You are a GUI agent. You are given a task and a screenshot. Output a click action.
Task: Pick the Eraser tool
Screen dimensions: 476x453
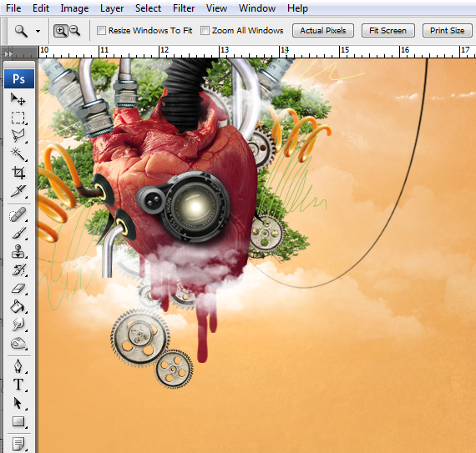click(18, 288)
